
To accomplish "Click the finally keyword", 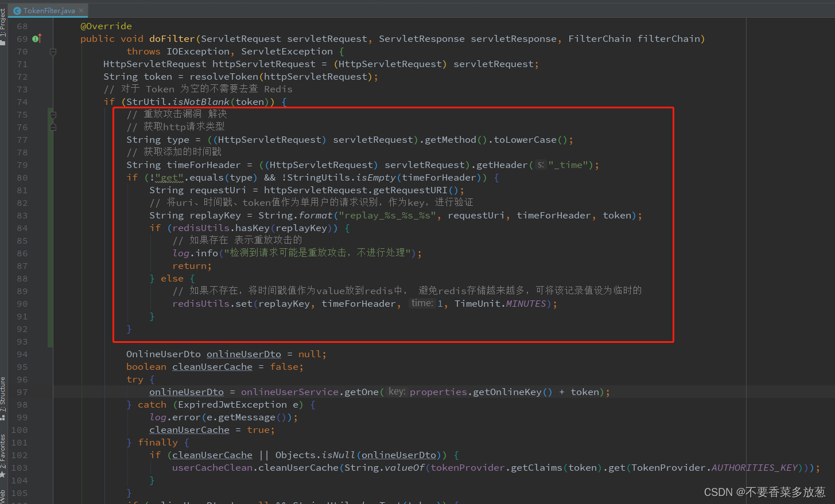I will click(x=158, y=443).
